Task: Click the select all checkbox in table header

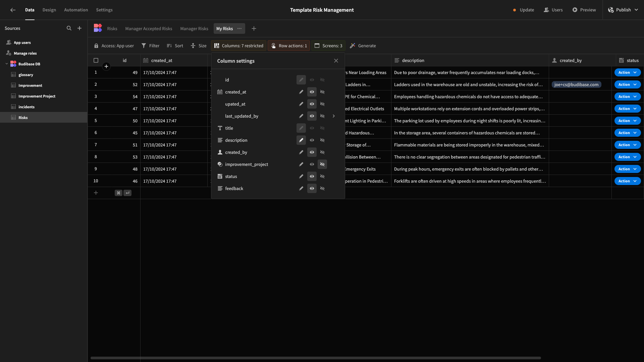Action: click(x=96, y=60)
